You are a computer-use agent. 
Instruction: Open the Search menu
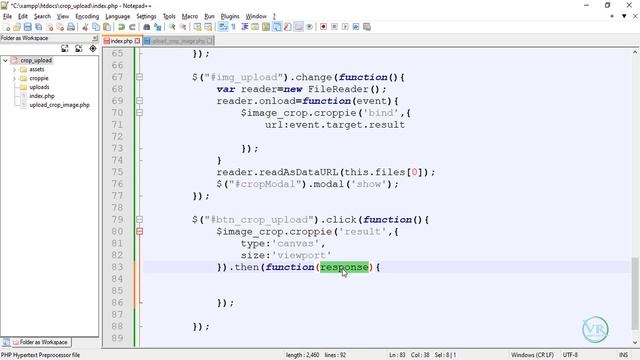pyautogui.click(x=42, y=16)
